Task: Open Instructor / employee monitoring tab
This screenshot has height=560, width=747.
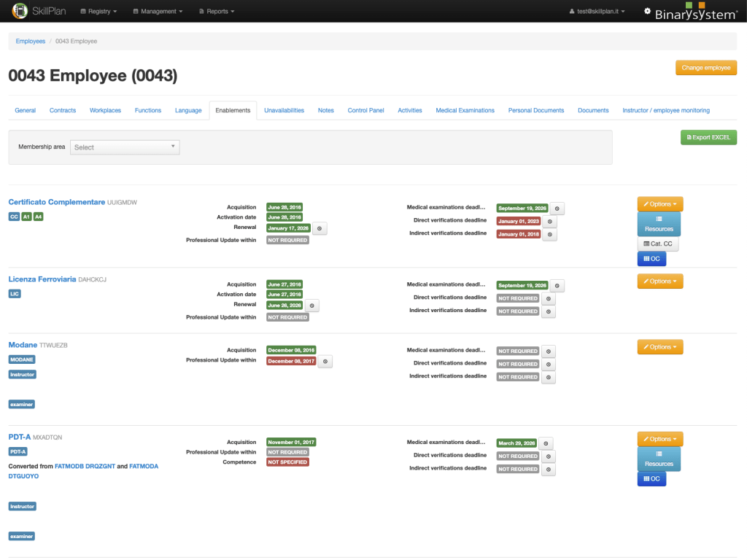Action: tap(666, 111)
